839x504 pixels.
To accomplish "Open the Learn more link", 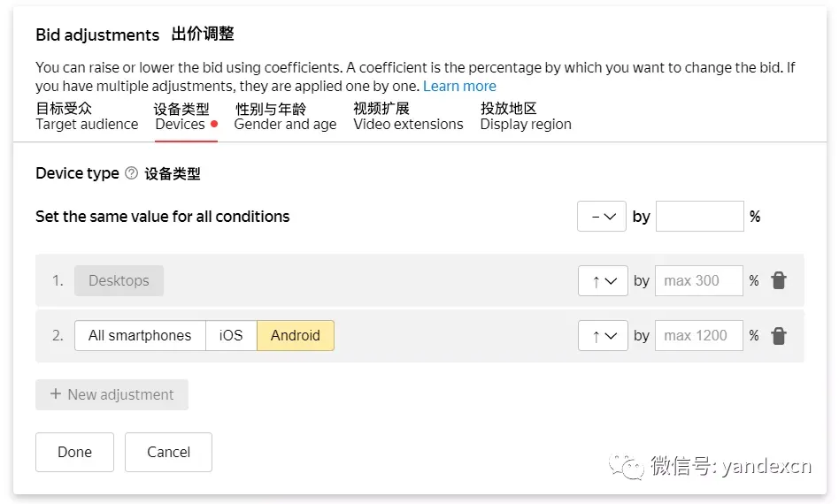I will click(459, 86).
